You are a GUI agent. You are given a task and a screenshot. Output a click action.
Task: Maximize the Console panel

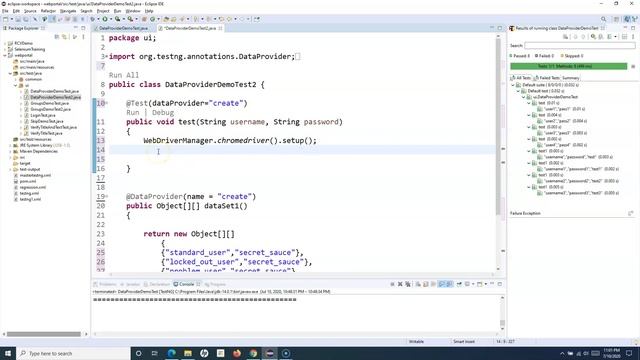[x=500, y=284]
